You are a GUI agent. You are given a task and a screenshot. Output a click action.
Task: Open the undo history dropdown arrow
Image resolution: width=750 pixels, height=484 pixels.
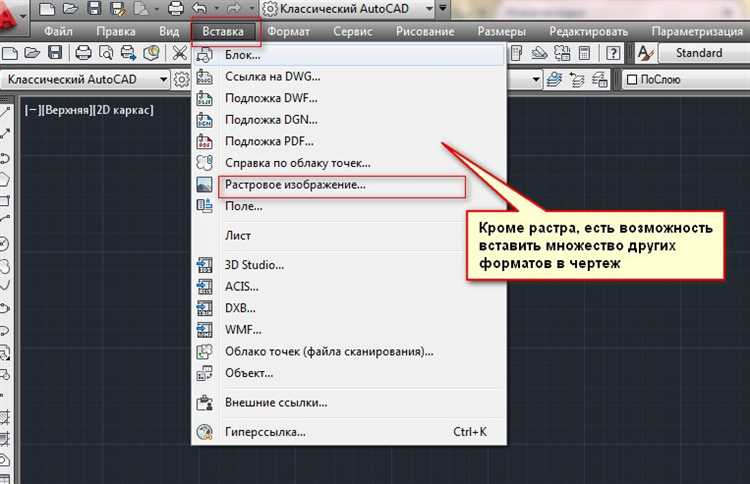point(217,9)
